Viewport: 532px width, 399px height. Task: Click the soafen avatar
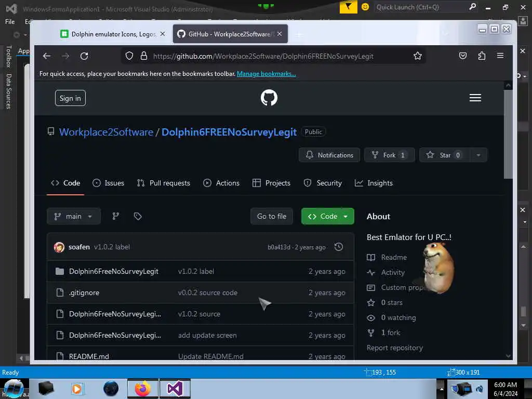point(59,247)
